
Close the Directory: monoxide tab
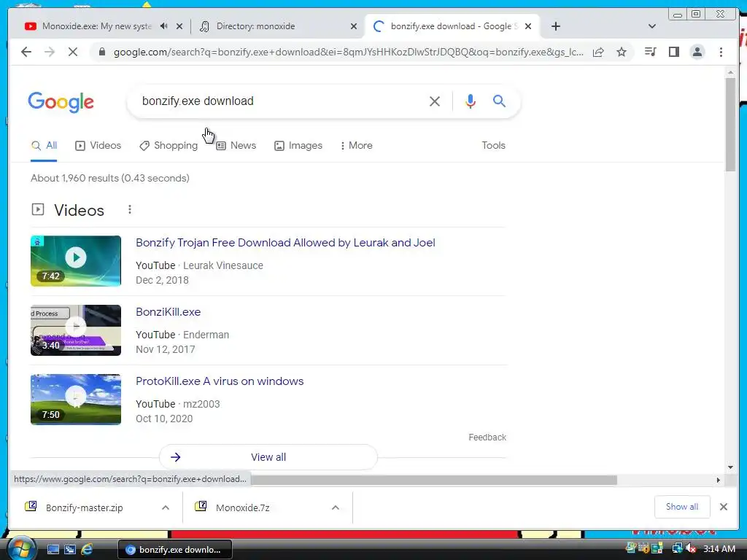(354, 26)
